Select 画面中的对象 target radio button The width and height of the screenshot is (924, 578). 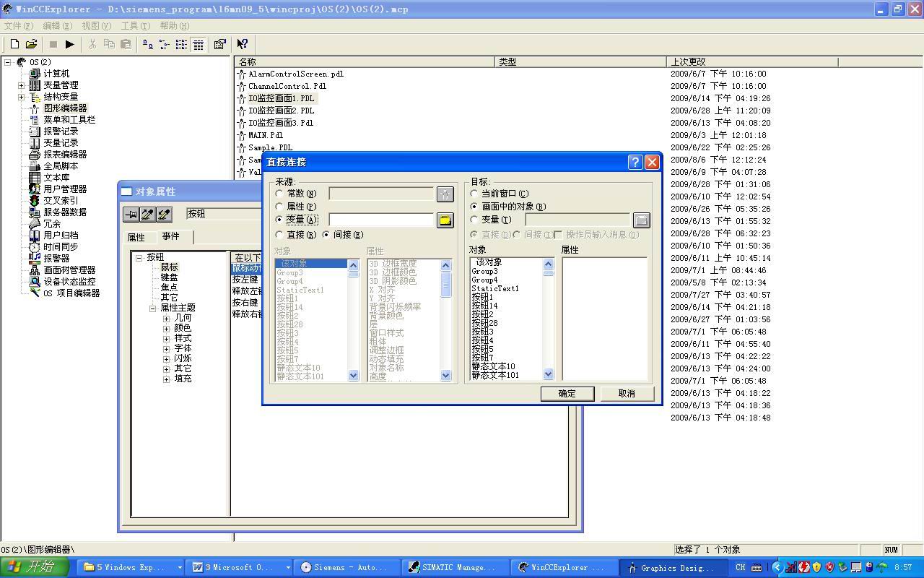pos(474,207)
